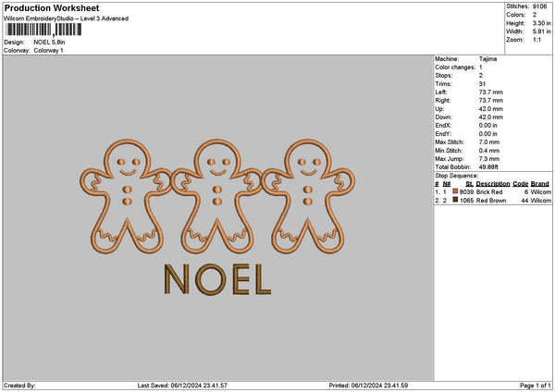555x392 pixels.
Task: Select the middle gingerbread man figure
Action: (x=216, y=194)
